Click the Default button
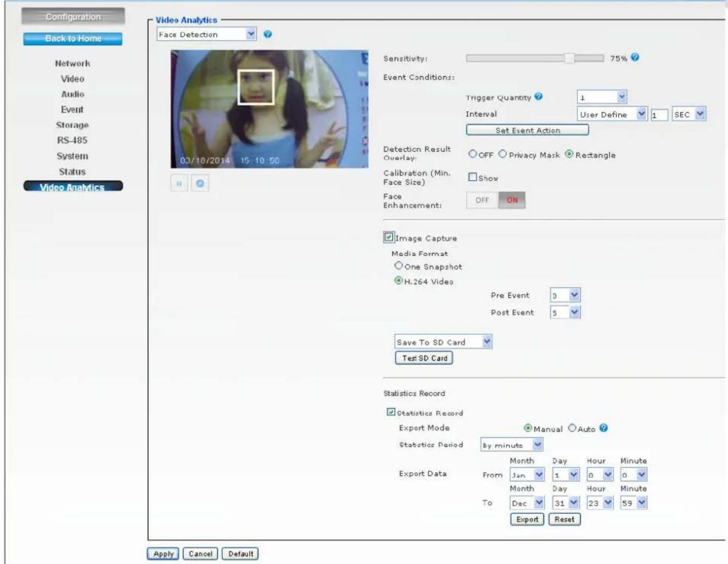The height and width of the screenshot is (564, 728). point(241,554)
